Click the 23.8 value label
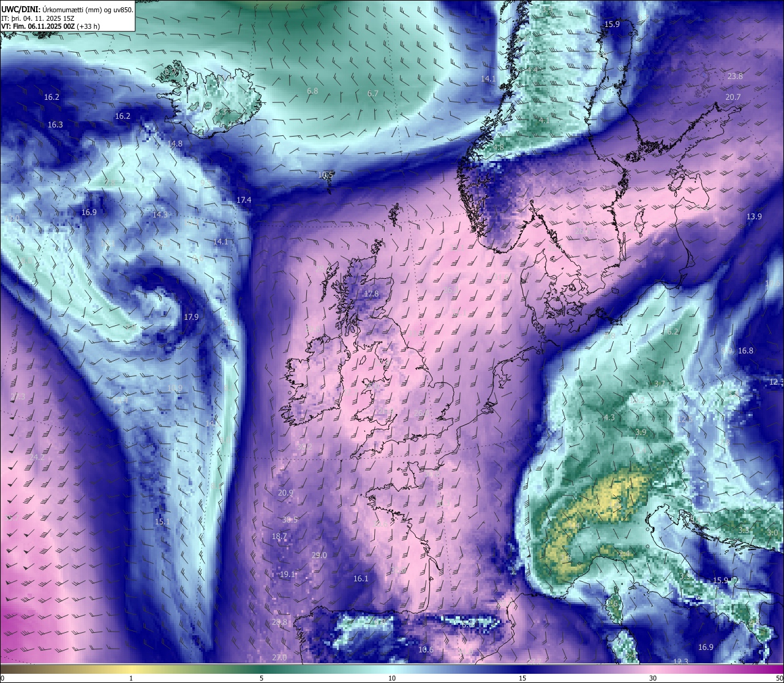Screen dimensions: 784x683 click(735, 77)
